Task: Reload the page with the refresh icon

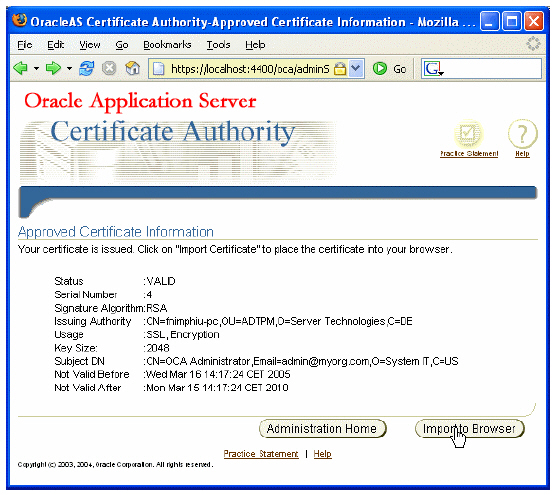Action: (87, 68)
